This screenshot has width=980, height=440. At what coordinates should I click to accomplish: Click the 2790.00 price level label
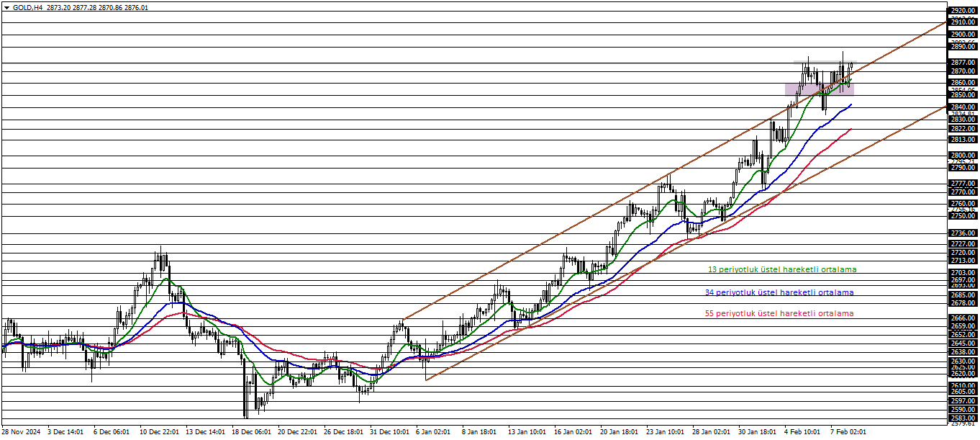(x=963, y=168)
